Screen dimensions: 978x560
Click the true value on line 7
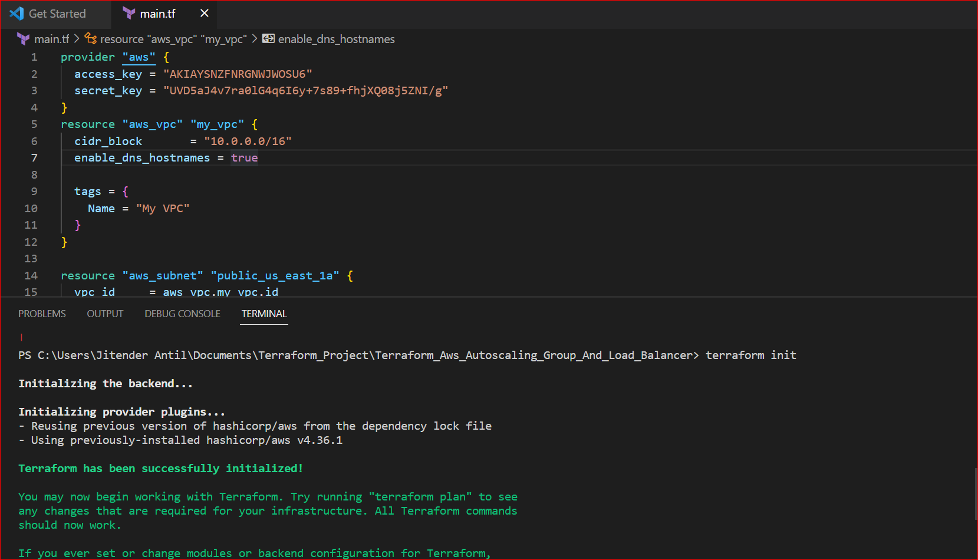pyautogui.click(x=244, y=158)
